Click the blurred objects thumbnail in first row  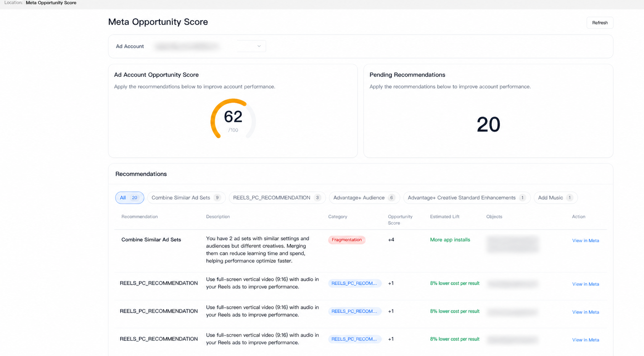(512, 244)
